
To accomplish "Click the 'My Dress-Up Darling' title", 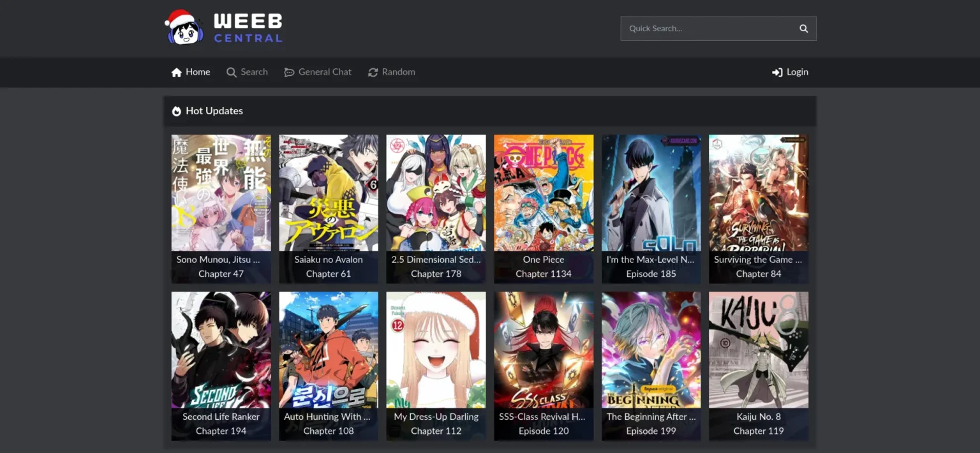I will (436, 417).
